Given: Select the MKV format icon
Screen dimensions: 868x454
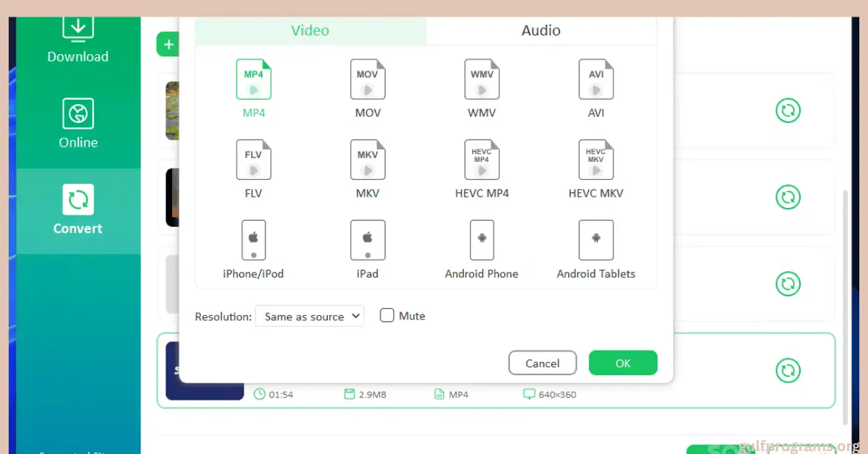Looking at the screenshot, I should pos(367,160).
